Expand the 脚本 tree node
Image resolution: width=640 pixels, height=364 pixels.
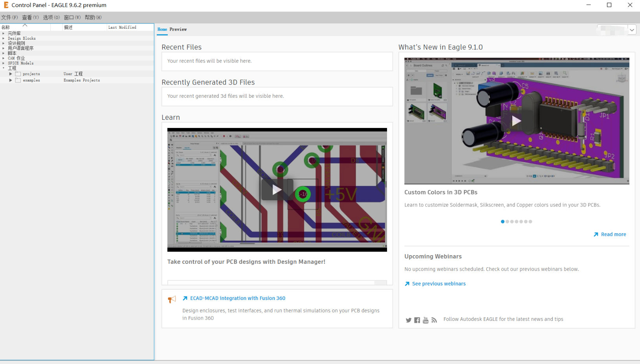[x=3, y=53]
